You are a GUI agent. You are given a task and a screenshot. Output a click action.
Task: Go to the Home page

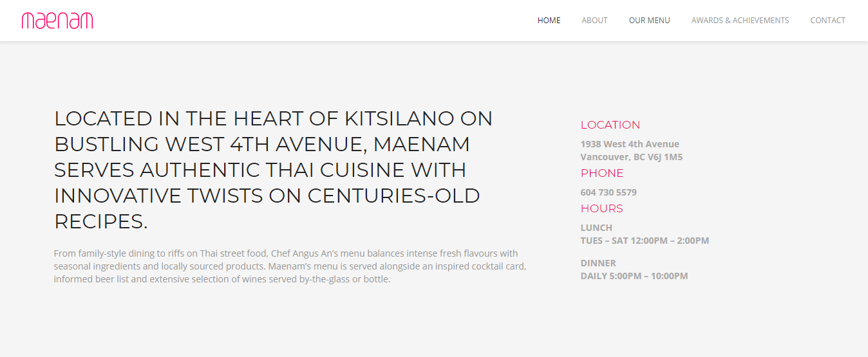point(549,21)
